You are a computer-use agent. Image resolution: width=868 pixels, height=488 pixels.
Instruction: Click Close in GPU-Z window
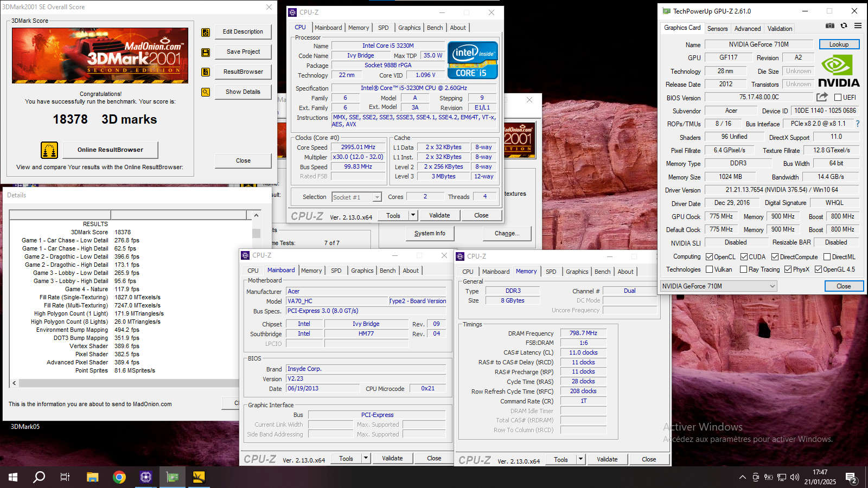point(844,286)
